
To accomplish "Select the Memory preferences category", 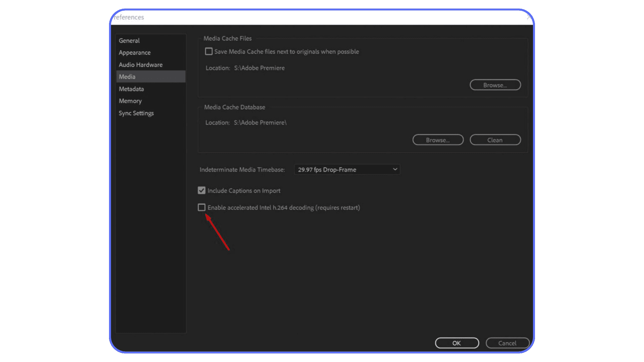I will (x=130, y=101).
